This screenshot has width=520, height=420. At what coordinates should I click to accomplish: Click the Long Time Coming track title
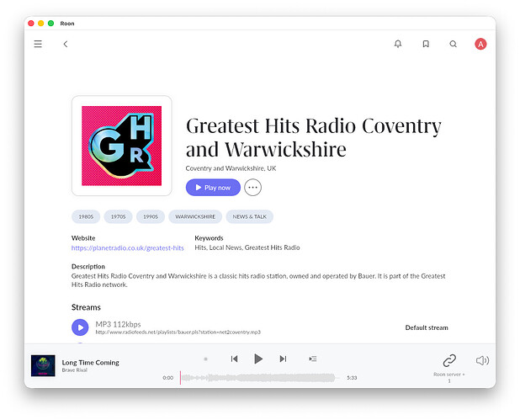tap(91, 363)
